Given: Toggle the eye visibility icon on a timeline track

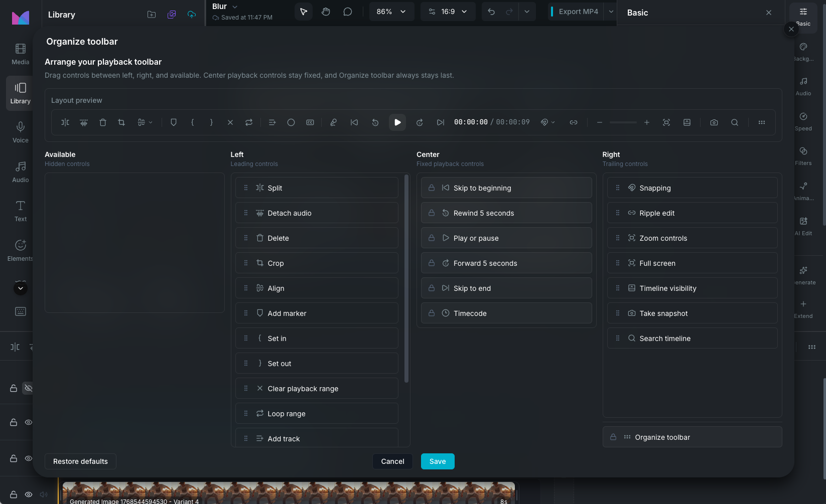Looking at the screenshot, I should 29,422.
